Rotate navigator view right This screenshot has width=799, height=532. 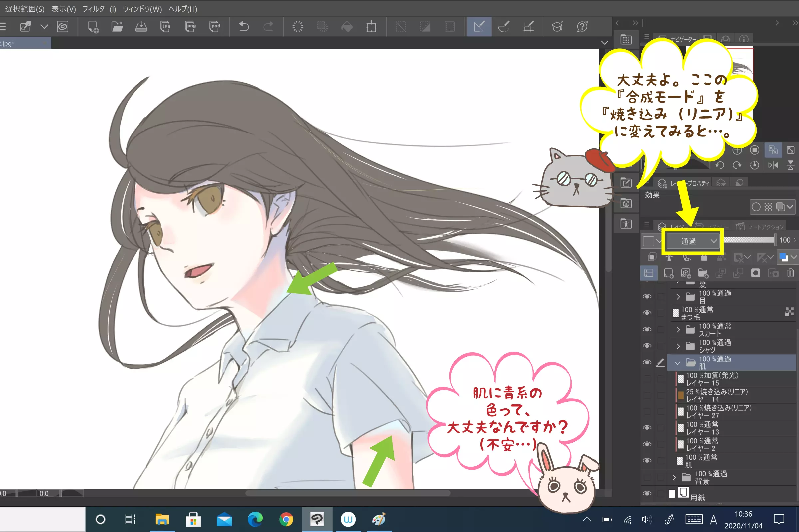[737, 165]
